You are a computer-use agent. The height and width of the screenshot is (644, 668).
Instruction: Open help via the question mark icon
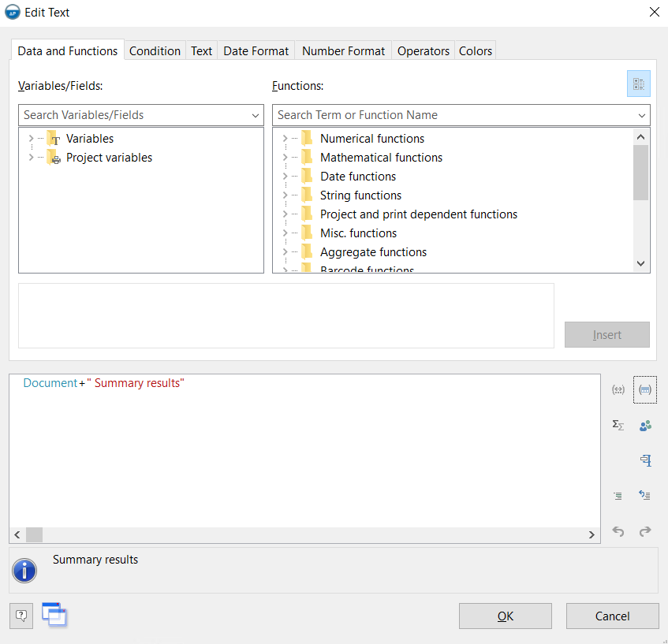pos(21,616)
